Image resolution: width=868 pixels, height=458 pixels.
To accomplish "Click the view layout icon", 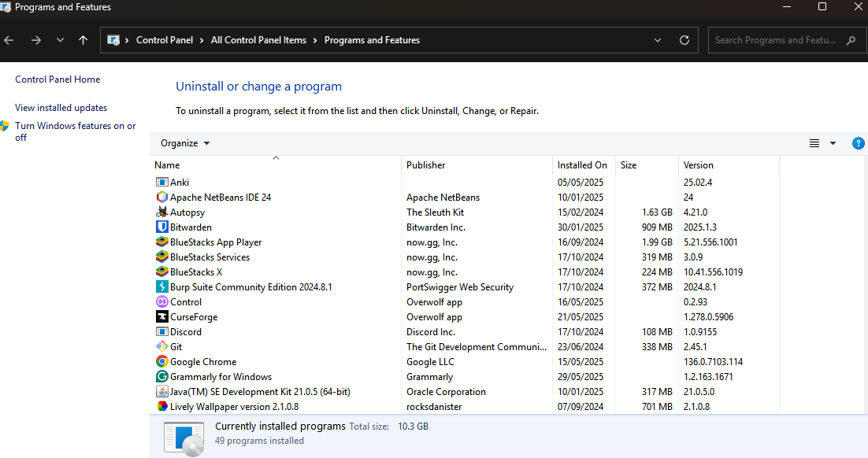I will coord(814,143).
